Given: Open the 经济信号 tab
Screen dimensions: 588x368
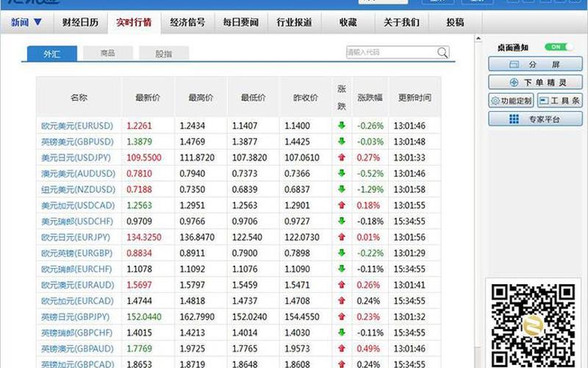Looking at the screenshot, I should pyautogui.click(x=187, y=23).
